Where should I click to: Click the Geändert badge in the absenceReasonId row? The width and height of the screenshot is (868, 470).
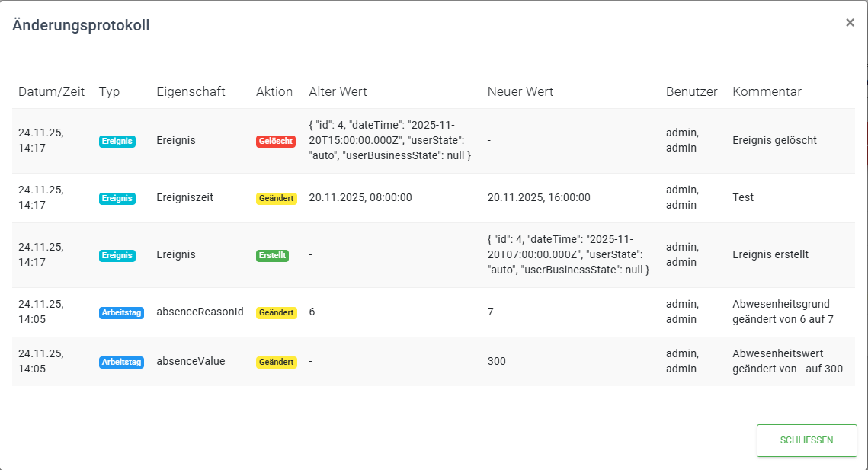tap(276, 312)
